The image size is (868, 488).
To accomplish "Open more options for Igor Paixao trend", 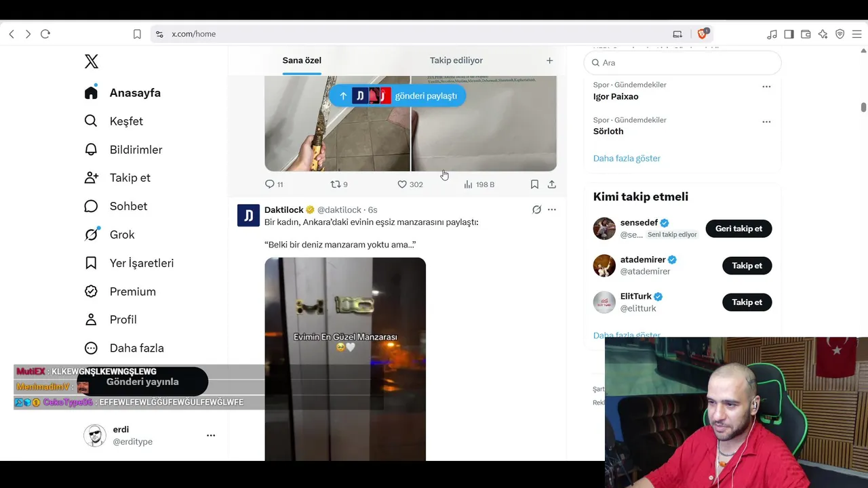I will [x=766, y=87].
